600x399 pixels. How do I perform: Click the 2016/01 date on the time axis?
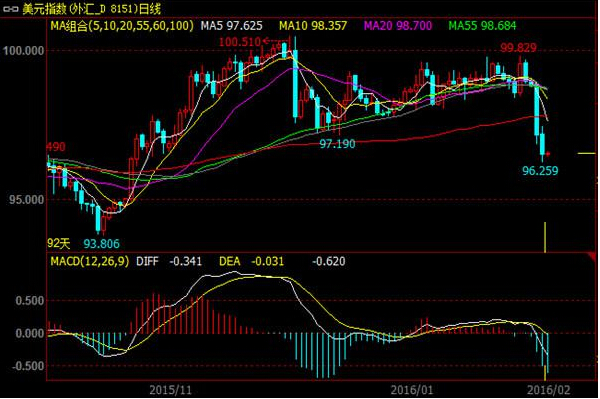pos(412,390)
